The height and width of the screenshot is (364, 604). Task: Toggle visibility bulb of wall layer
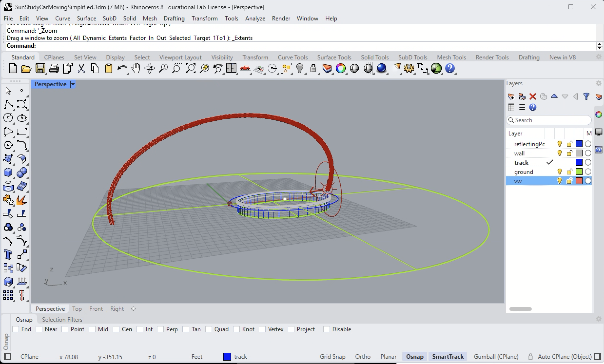559,153
